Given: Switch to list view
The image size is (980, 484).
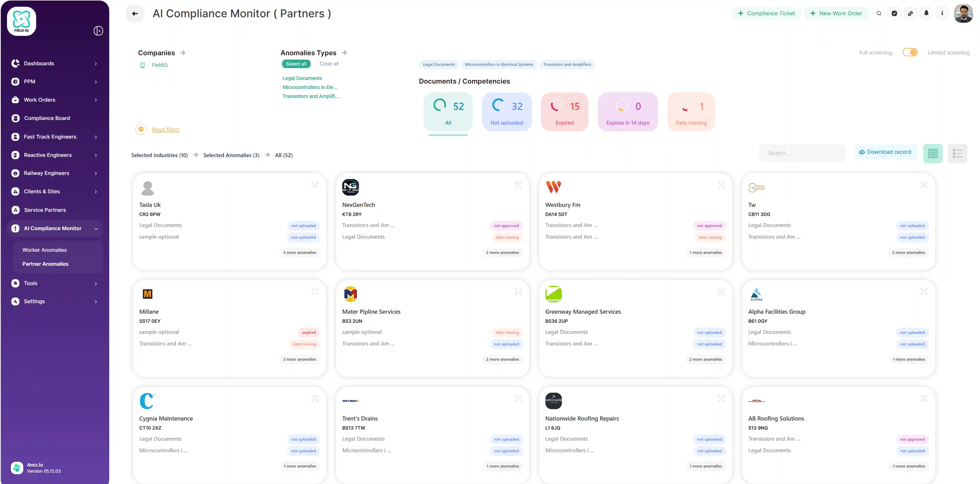Looking at the screenshot, I should [x=958, y=154].
